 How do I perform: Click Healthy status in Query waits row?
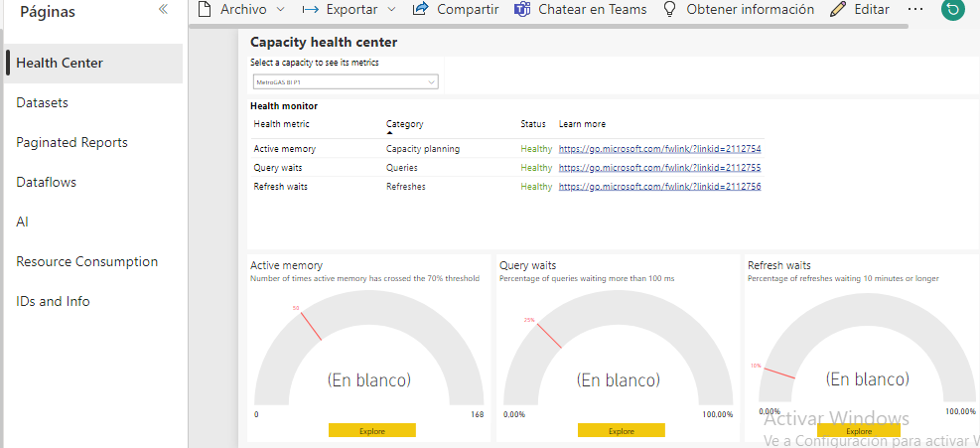(x=536, y=168)
